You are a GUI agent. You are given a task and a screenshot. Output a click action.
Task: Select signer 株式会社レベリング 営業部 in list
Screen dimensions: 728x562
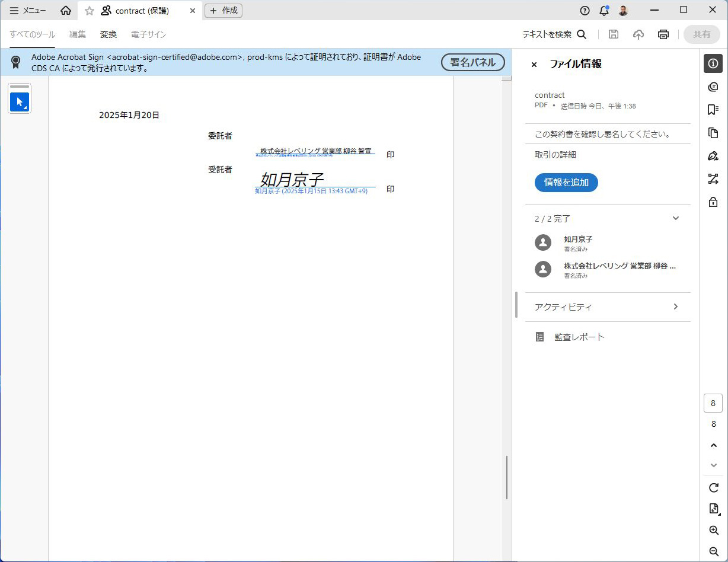pyautogui.click(x=608, y=270)
